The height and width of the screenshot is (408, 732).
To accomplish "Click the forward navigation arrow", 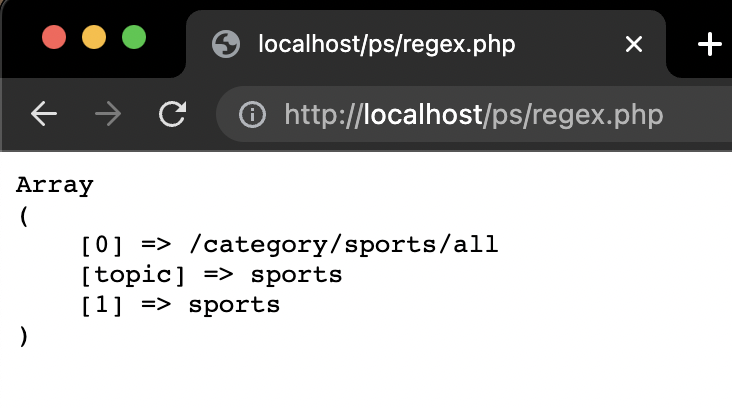I will [x=108, y=113].
